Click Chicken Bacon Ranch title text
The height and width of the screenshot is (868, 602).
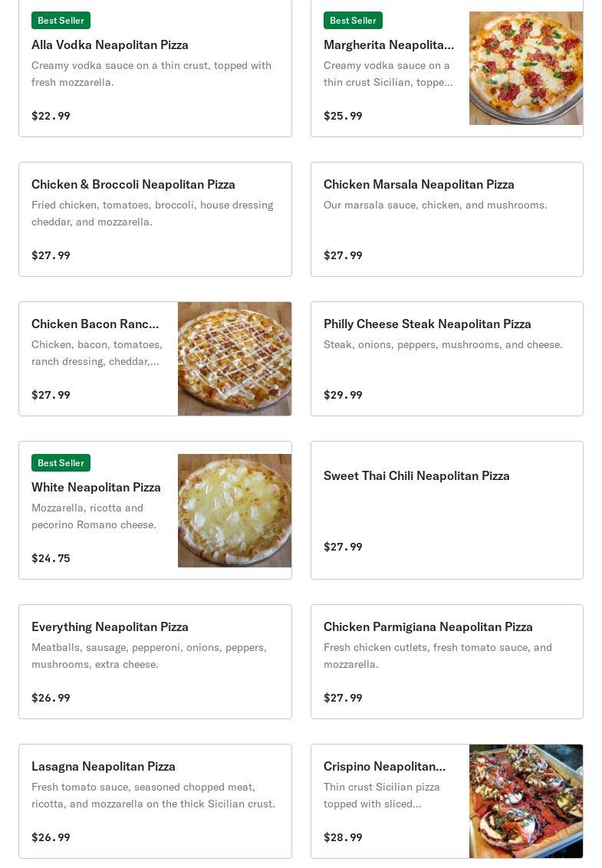(94, 324)
